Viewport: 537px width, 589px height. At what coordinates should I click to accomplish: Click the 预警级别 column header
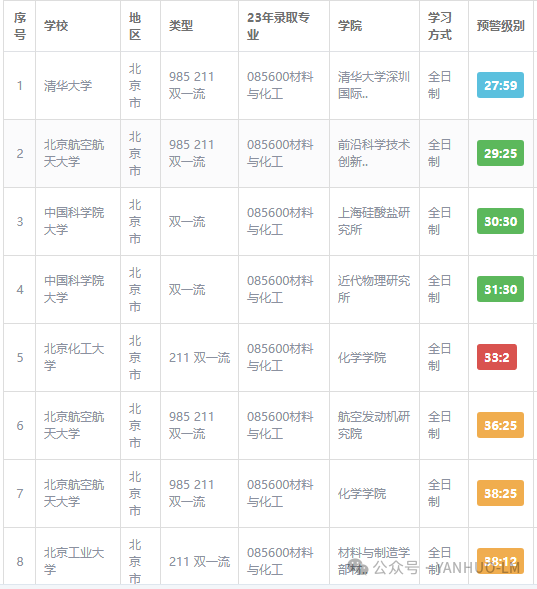pyautogui.click(x=500, y=26)
